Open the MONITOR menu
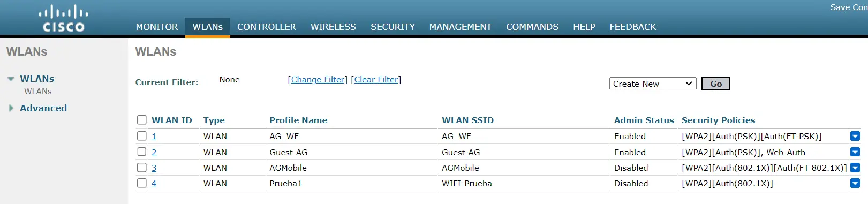Image resolution: width=868 pixels, height=204 pixels. [x=157, y=27]
